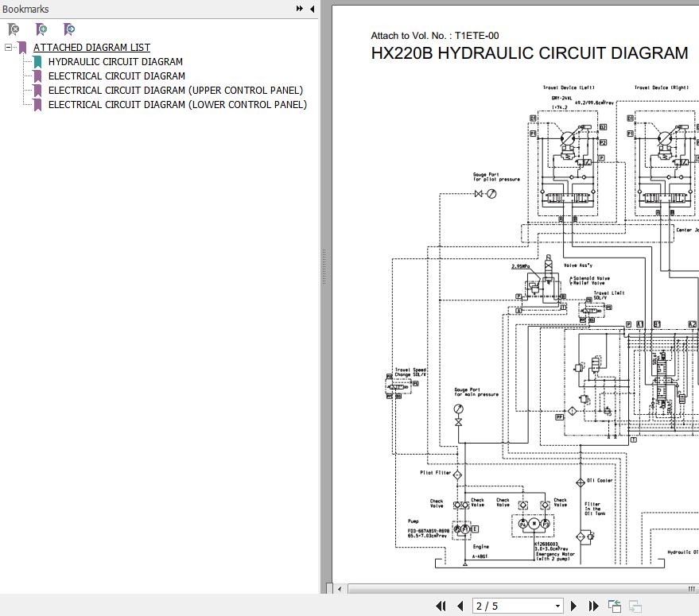Click the 'Attach to Vol. No. : T1ETE-00' text

(435, 36)
